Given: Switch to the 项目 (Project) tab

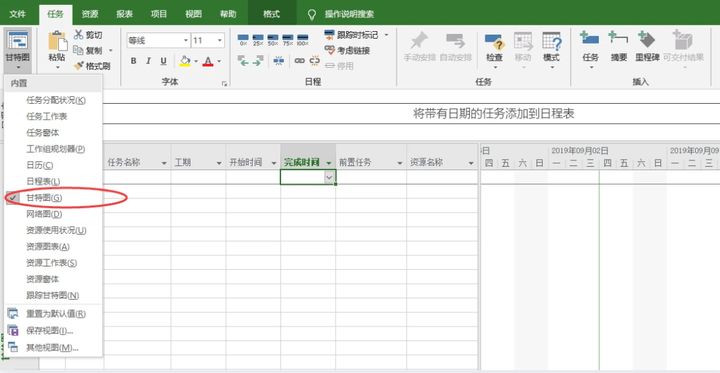Looking at the screenshot, I should coord(159,14).
